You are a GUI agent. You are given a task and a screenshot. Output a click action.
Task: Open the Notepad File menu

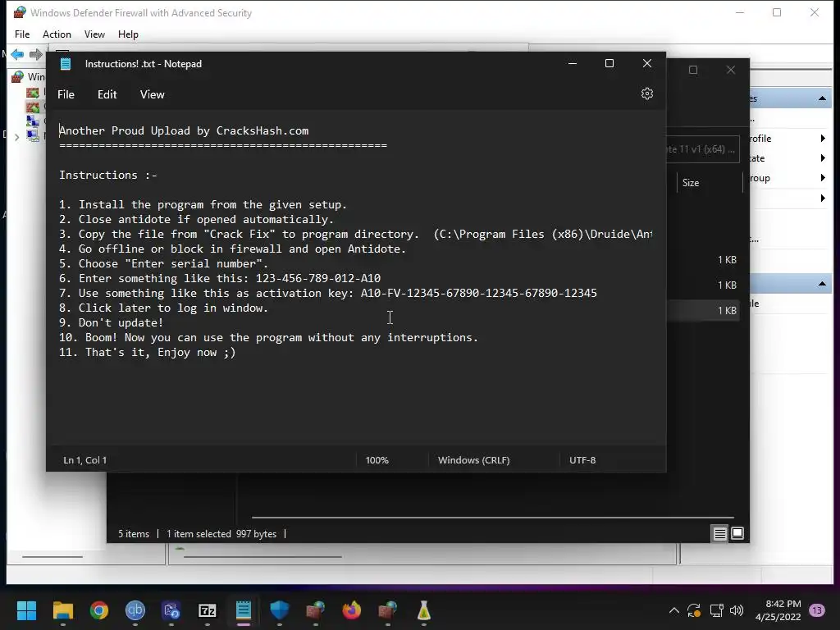[x=66, y=94]
